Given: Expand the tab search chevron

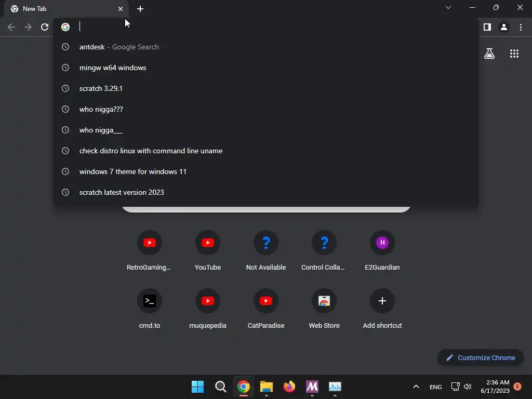Looking at the screenshot, I should click(x=448, y=7).
